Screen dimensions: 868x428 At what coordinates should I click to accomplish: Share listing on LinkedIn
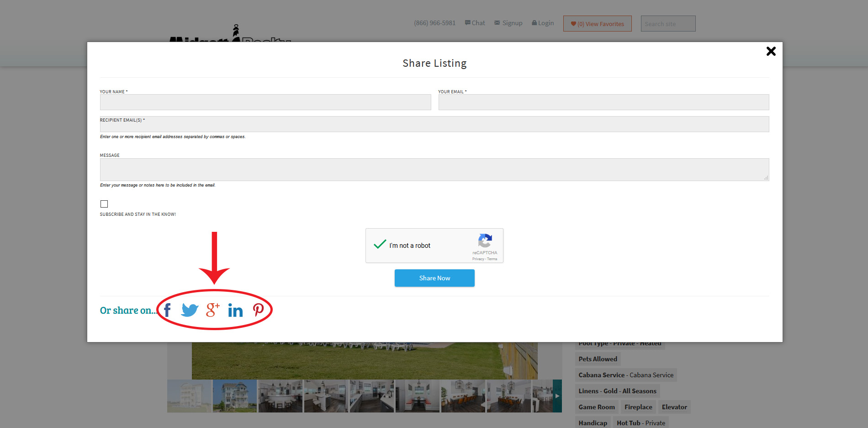[235, 310]
